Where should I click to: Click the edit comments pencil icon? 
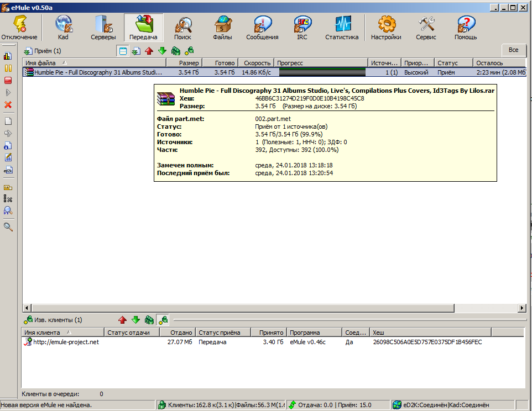pos(8,157)
